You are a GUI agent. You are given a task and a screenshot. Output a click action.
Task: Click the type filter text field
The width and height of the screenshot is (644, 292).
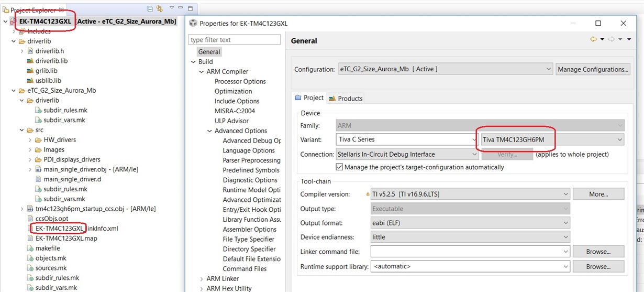pyautogui.click(x=235, y=40)
